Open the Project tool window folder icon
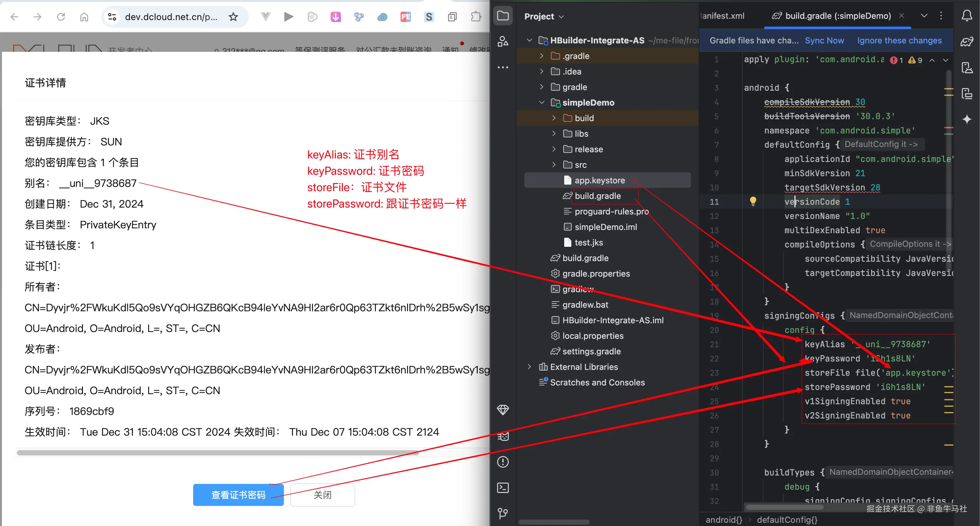Screen dimensions: 980x526 pyautogui.click(x=503, y=16)
